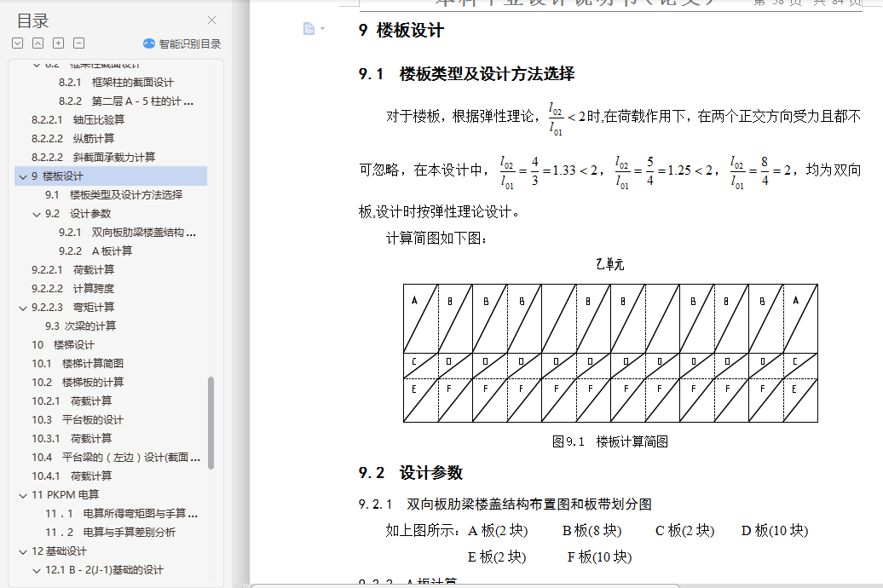Jump to 9.1 楼板类型及设计方法选择
The image size is (883, 588).
tap(113, 195)
